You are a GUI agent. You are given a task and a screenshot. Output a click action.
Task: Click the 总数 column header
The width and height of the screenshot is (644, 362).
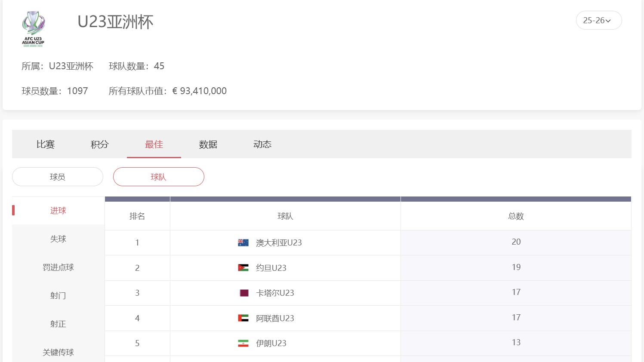(x=516, y=216)
